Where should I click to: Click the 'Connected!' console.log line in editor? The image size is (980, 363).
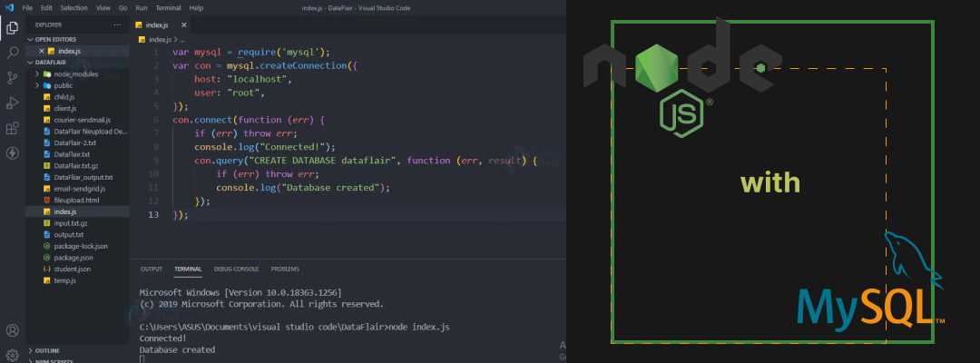265,147
